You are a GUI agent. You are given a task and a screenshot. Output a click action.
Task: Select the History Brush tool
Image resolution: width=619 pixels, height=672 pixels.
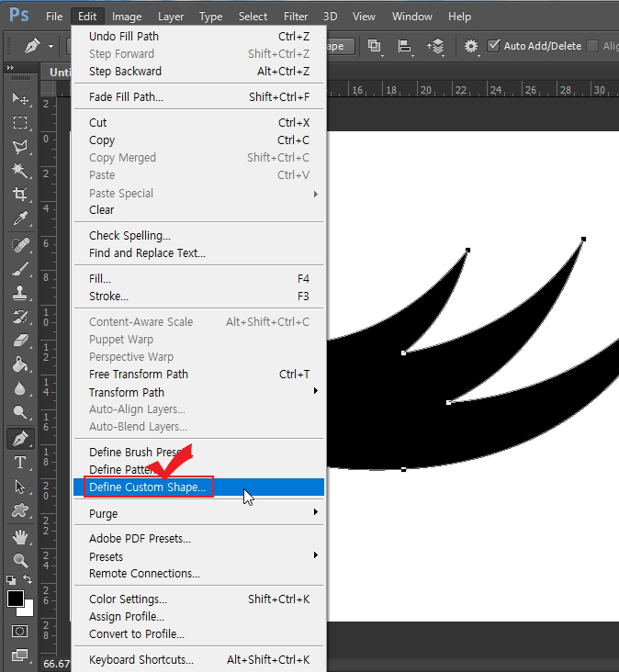click(19, 317)
